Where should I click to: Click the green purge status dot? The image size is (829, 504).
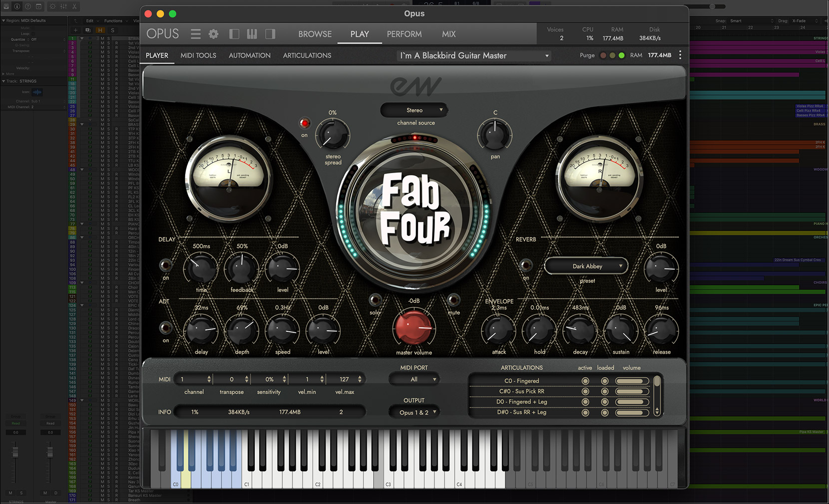pyautogui.click(x=621, y=55)
